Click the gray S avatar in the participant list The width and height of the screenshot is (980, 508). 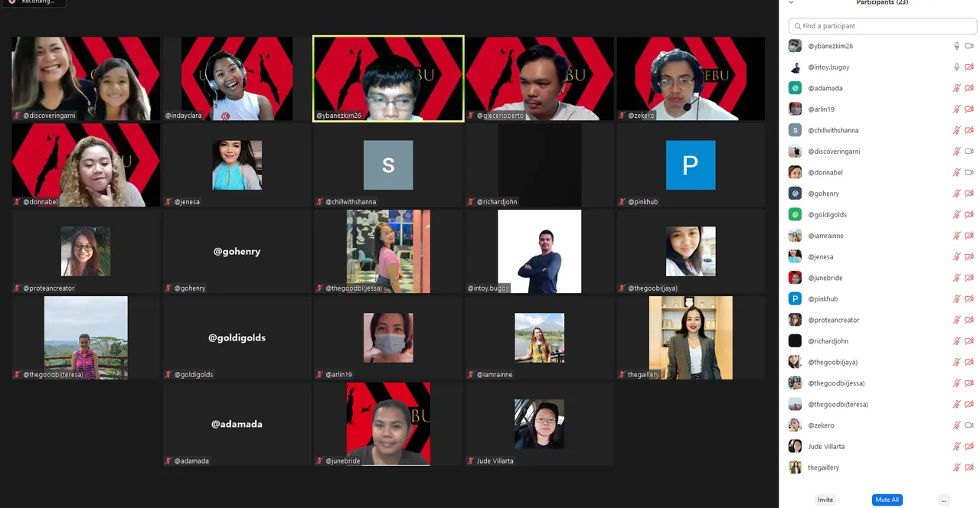(x=795, y=130)
